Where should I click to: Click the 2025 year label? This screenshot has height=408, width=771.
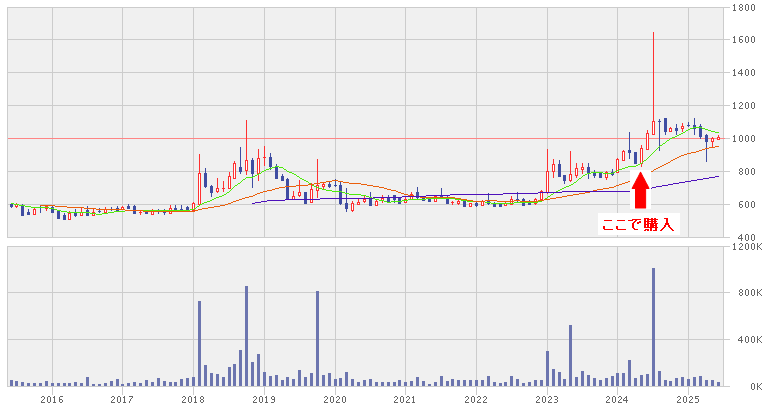[688, 400]
